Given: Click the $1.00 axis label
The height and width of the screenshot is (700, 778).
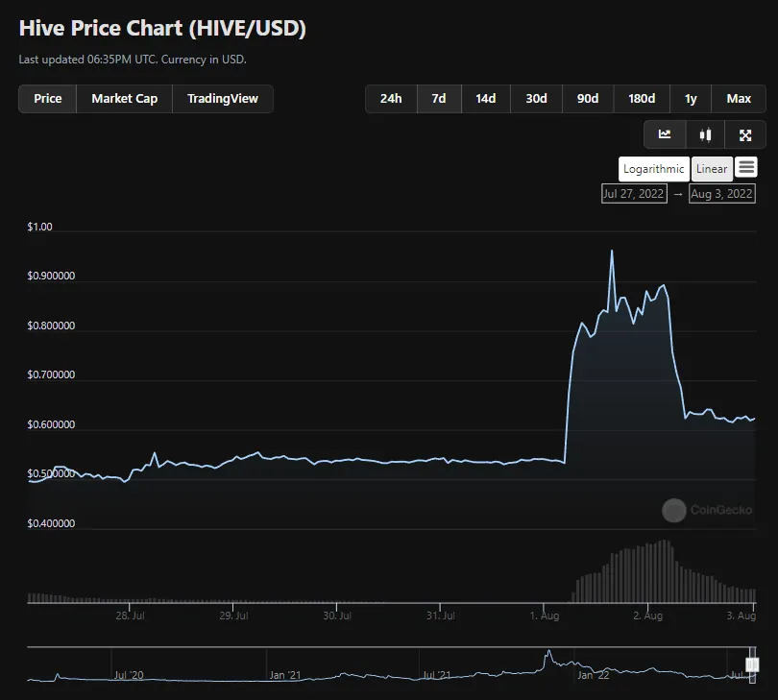Looking at the screenshot, I should tap(39, 227).
